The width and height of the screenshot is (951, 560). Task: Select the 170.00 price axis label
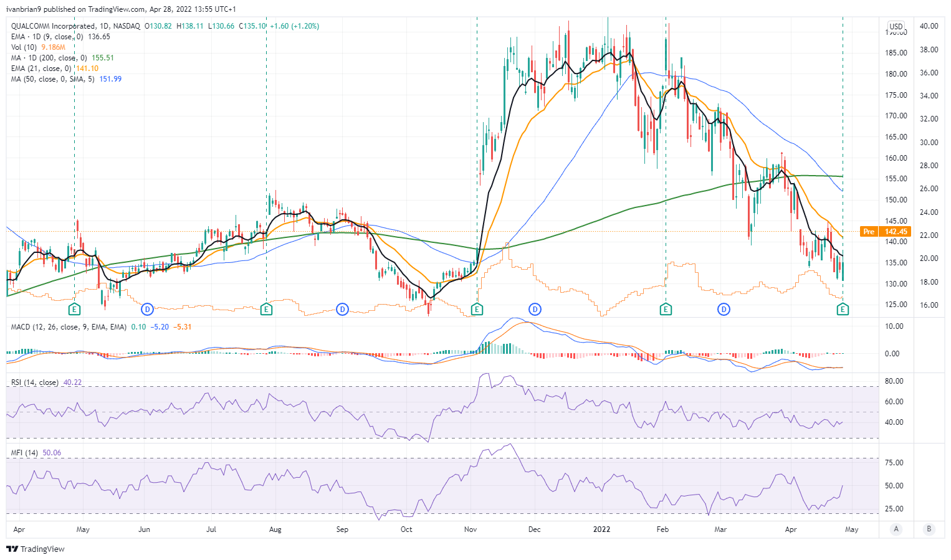[896, 116]
